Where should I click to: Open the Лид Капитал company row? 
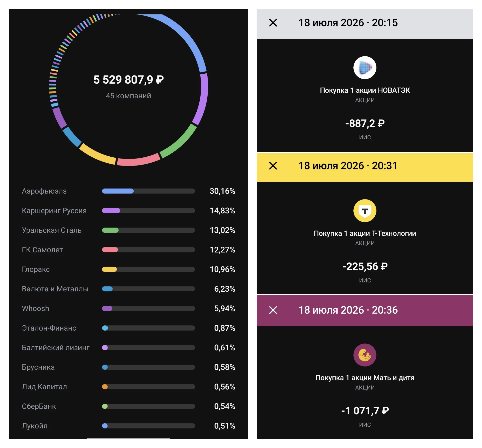[129, 387]
